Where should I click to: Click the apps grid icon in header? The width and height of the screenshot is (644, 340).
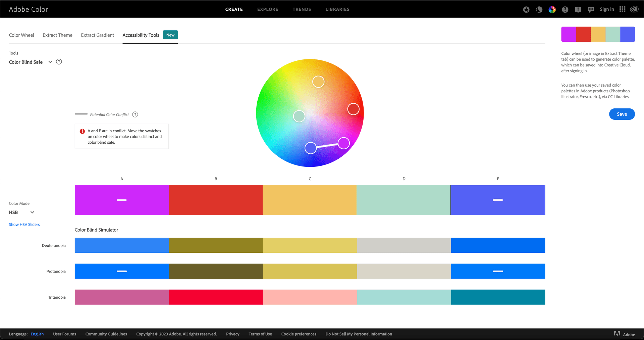(x=622, y=9)
